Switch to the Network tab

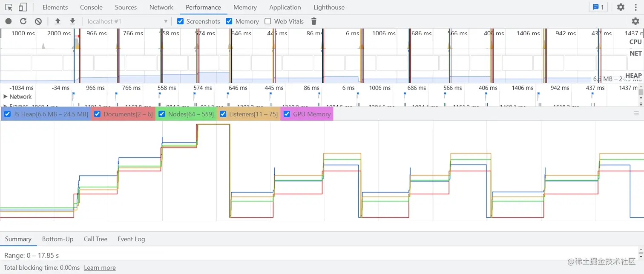tap(161, 7)
